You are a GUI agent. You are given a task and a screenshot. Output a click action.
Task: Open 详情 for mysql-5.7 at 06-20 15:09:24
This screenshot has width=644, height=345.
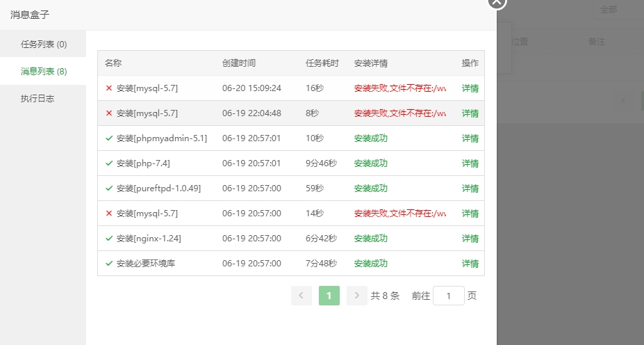tap(470, 88)
